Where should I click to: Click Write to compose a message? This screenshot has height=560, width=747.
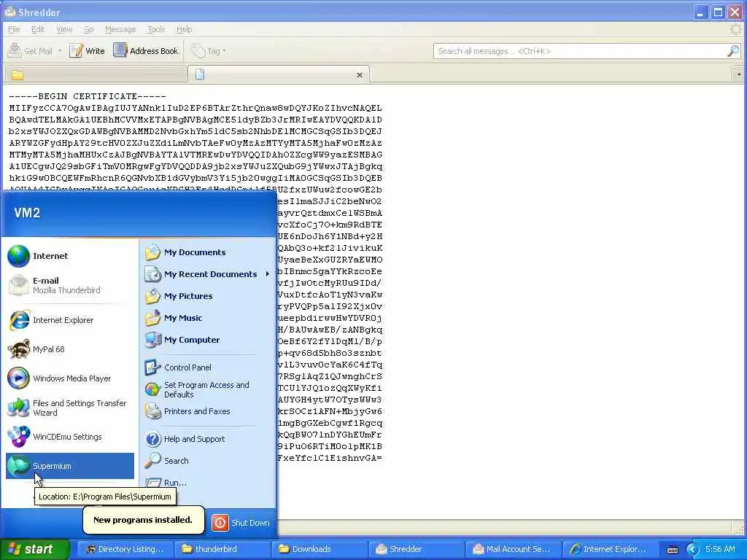(x=87, y=50)
